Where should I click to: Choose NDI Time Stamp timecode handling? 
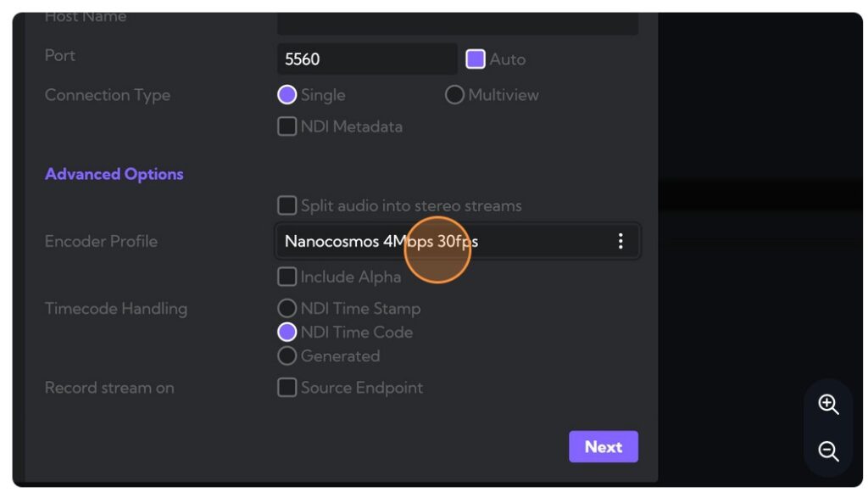coord(287,308)
